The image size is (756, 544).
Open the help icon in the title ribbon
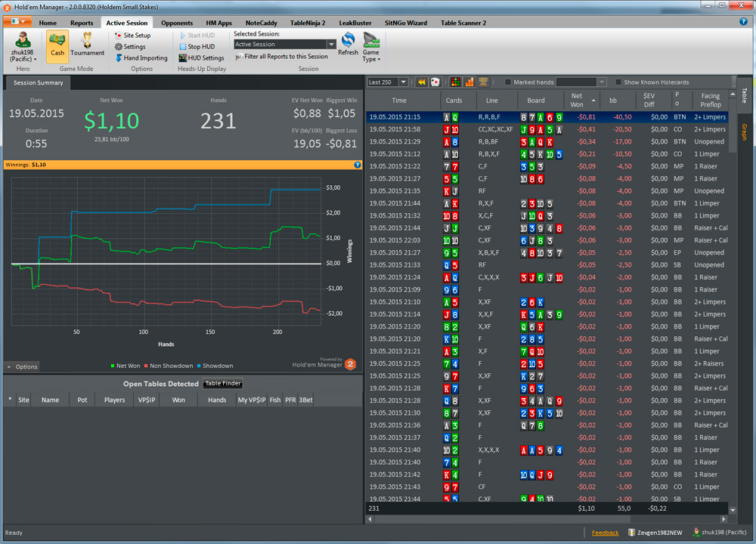[743, 22]
